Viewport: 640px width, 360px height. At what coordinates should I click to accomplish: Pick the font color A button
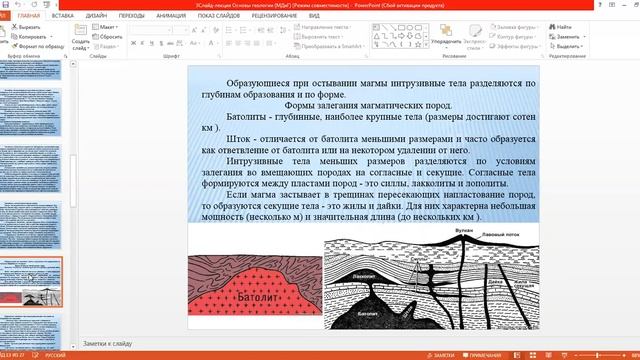(211, 43)
